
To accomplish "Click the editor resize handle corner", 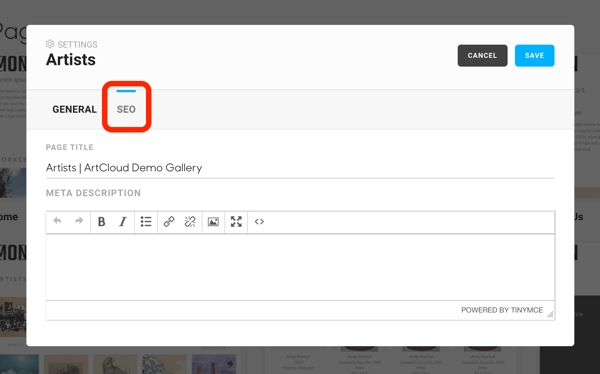I will [550, 314].
